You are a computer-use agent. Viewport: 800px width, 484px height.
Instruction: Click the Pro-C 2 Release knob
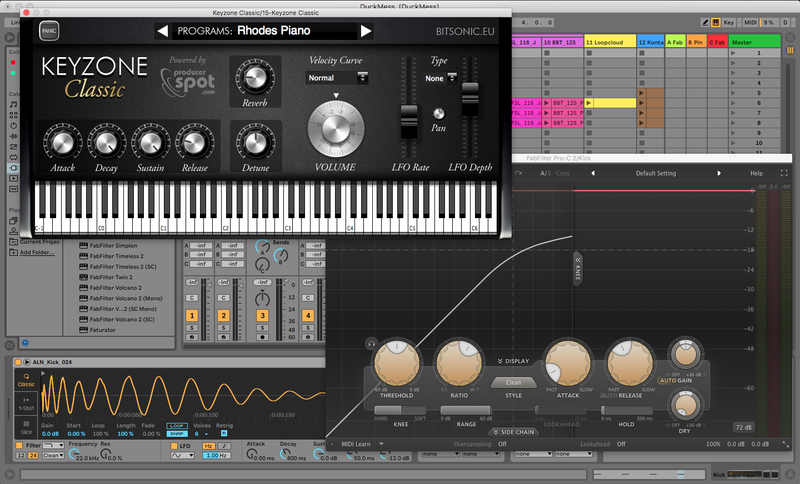[629, 363]
